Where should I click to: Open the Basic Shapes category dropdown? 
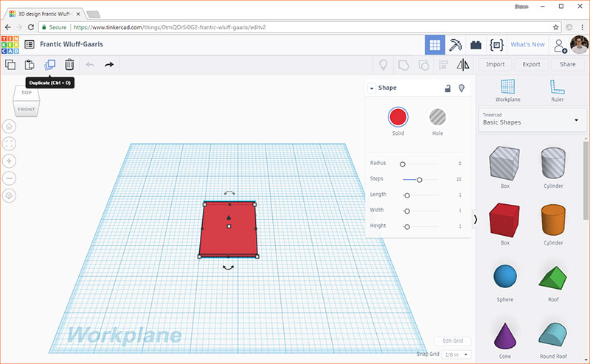(x=532, y=120)
